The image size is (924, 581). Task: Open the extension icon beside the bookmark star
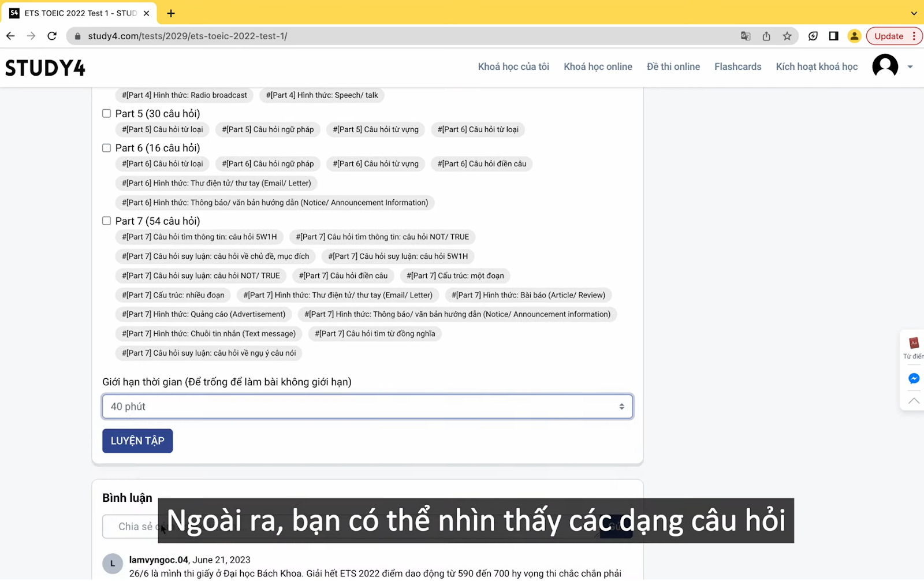point(813,36)
